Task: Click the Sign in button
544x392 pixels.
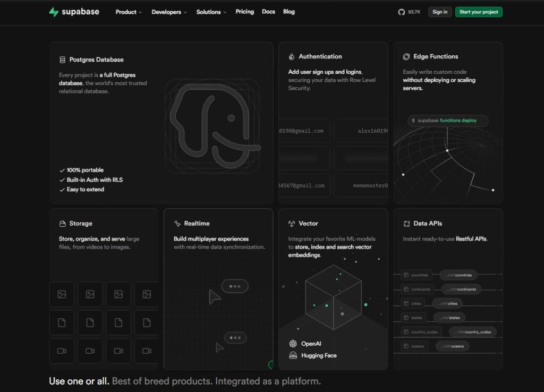Action: click(440, 11)
